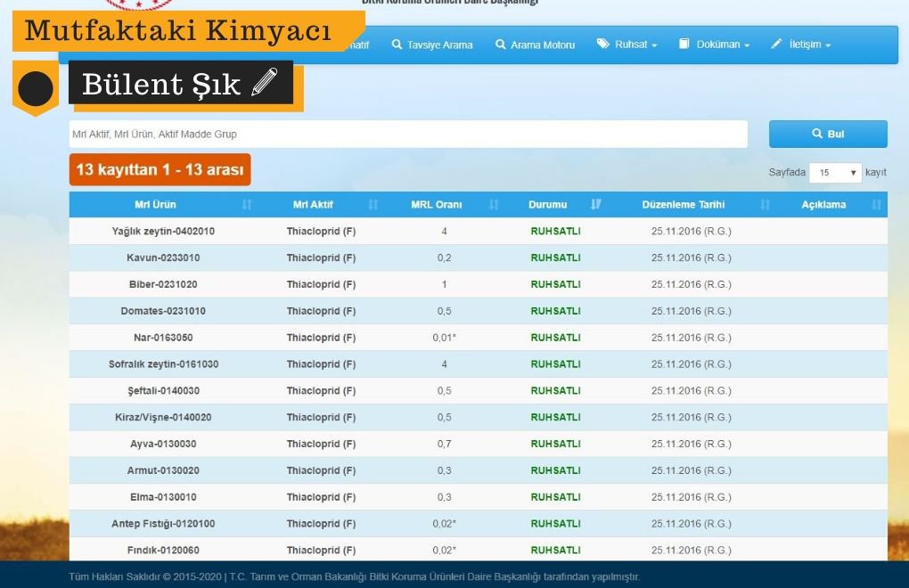Click the Arama Motoru magnifier icon
This screenshot has height=588, width=909.
[500, 44]
